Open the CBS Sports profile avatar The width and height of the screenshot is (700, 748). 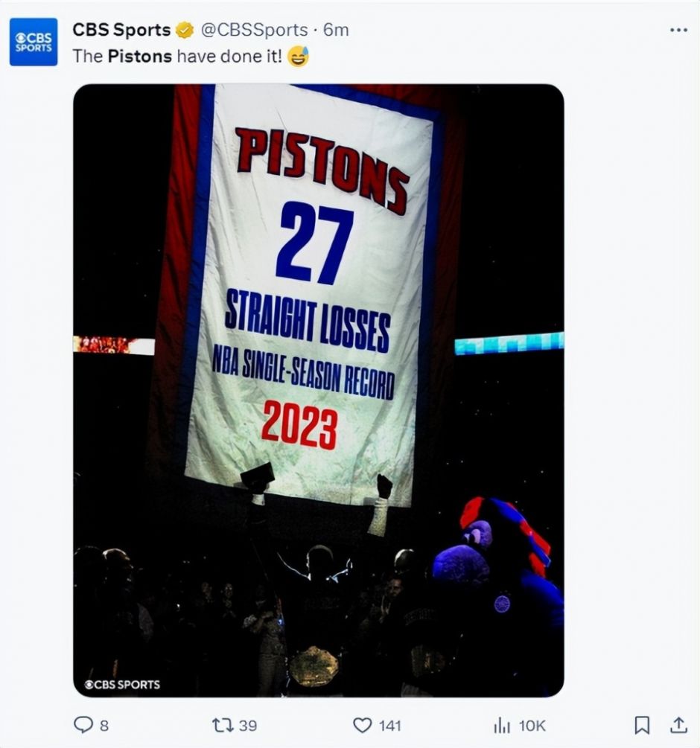point(34,42)
